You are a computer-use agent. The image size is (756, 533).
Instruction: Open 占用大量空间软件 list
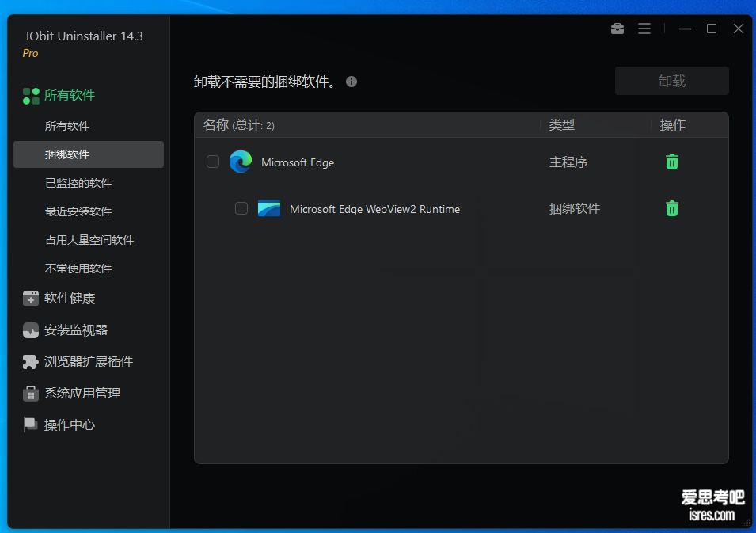click(89, 240)
